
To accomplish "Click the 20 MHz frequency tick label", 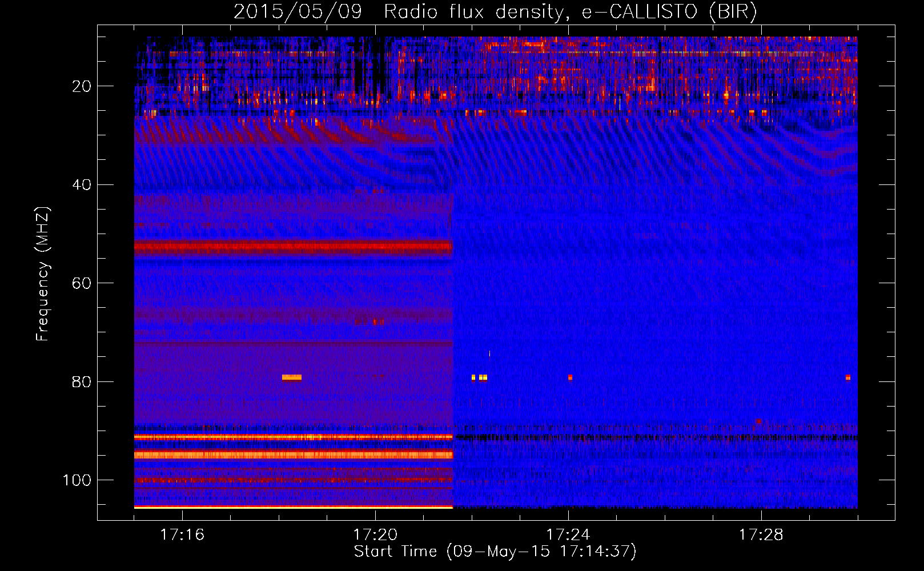I will click(x=82, y=86).
